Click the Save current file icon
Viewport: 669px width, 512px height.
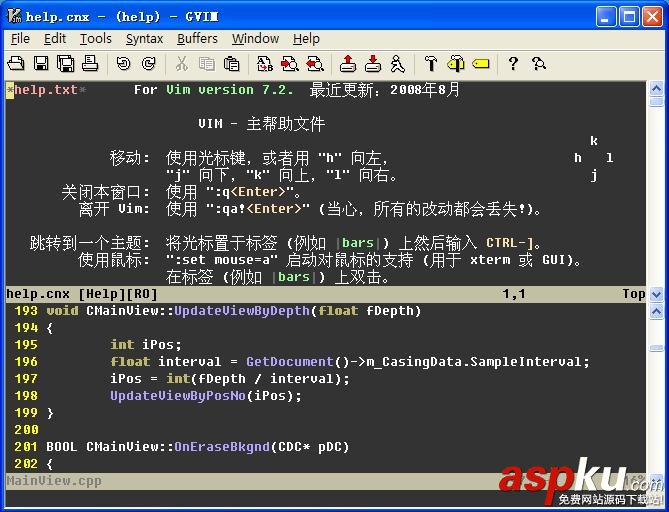pos(41,64)
